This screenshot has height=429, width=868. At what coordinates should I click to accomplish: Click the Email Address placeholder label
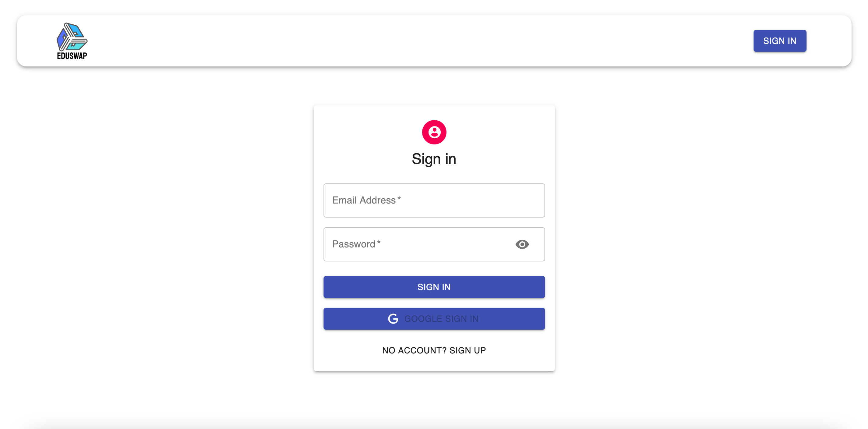364,200
